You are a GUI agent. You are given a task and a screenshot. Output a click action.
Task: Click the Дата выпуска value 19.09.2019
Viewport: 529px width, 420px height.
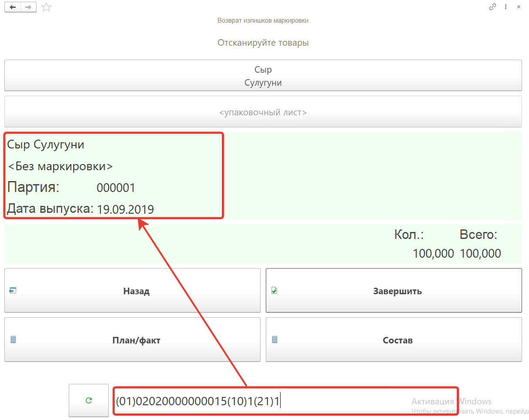[125, 209]
